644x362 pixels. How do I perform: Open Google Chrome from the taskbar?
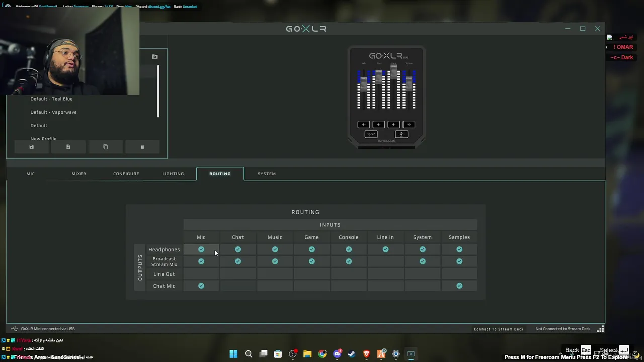[323, 354]
